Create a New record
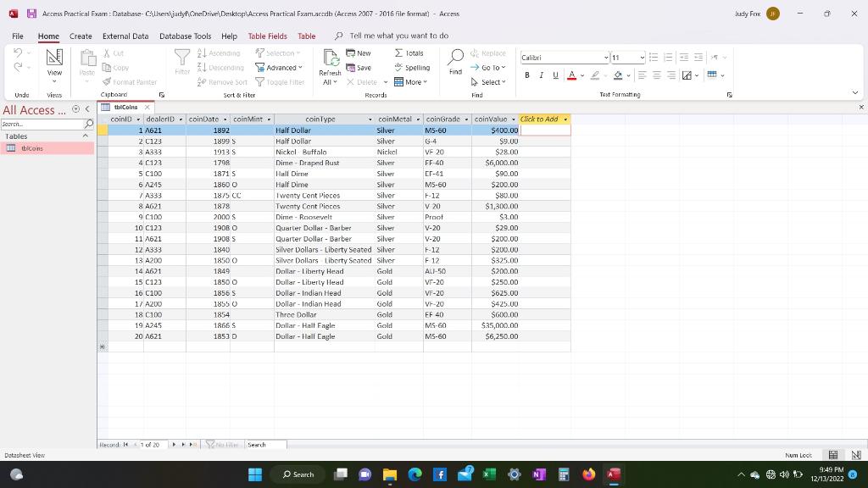Viewport: 868px width, 488px height. tap(359, 53)
